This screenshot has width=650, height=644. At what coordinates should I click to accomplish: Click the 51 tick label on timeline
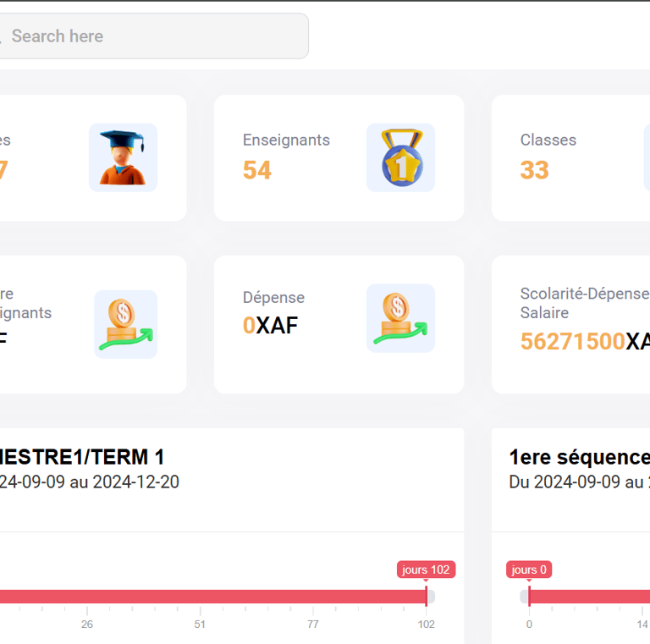tap(200, 624)
